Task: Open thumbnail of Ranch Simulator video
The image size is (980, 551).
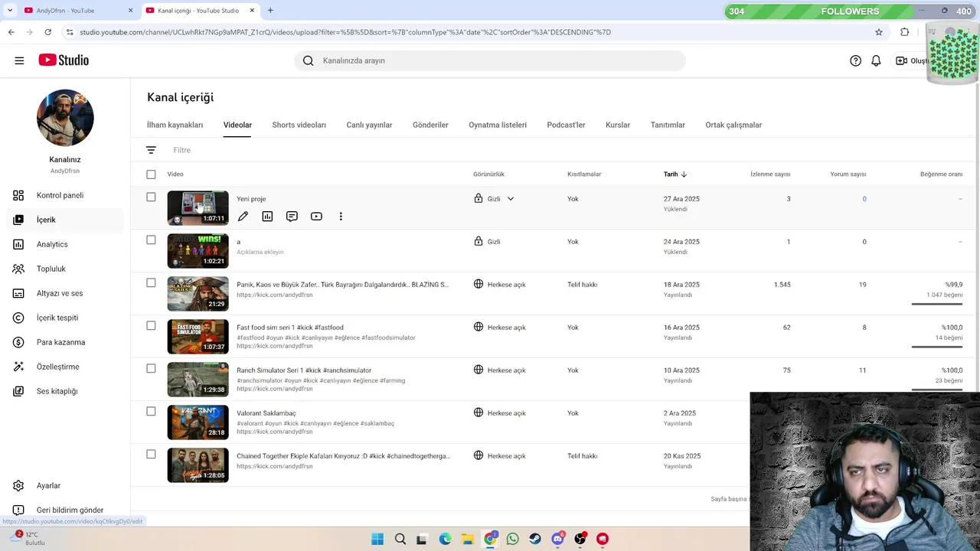Action: [198, 380]
